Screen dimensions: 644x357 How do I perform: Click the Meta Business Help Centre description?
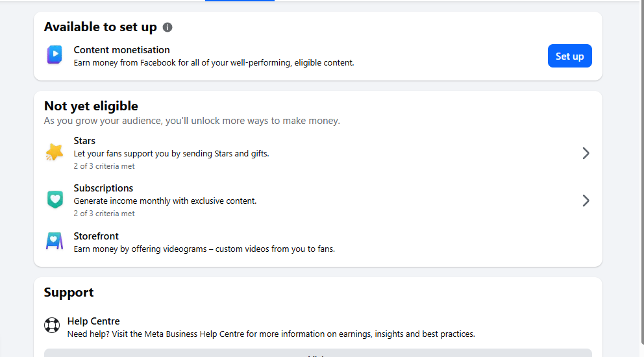tap(271, 334)
